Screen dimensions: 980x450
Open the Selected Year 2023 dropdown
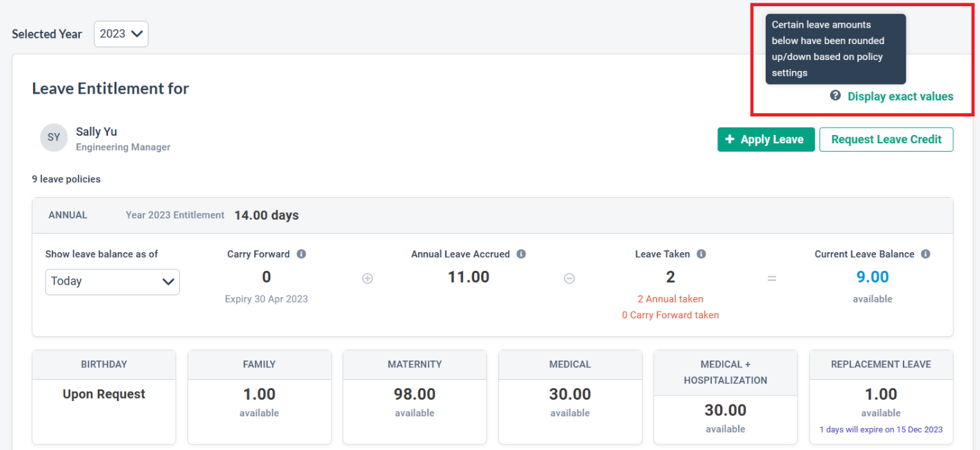[x=121, y=34]
